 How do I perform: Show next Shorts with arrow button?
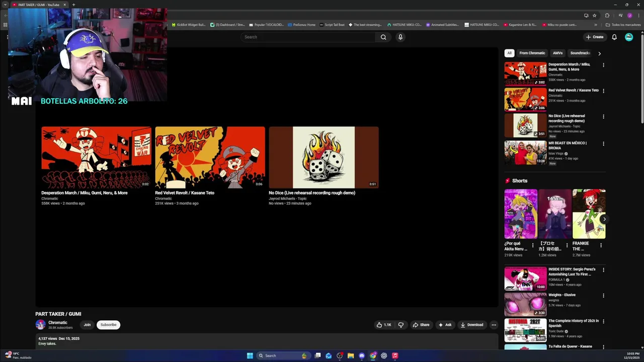click(x=604, y=219)
